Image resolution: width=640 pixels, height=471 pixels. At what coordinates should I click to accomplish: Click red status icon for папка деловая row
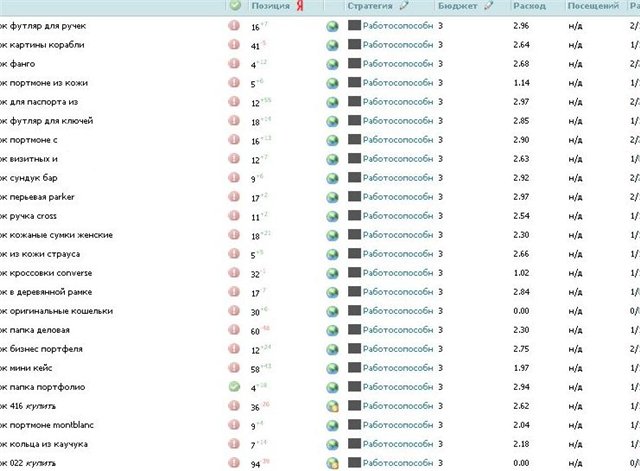pyautogui.click(x=234, y=329)
